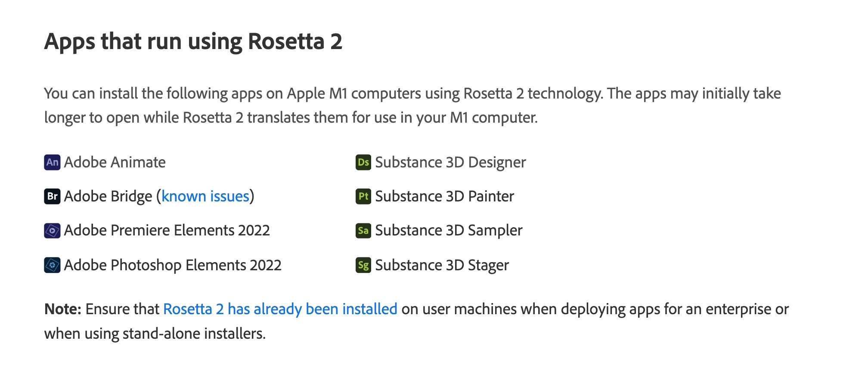
Task: Click the Adobe Premiere Elements 2022 label
Action: (x=167, y=231)
